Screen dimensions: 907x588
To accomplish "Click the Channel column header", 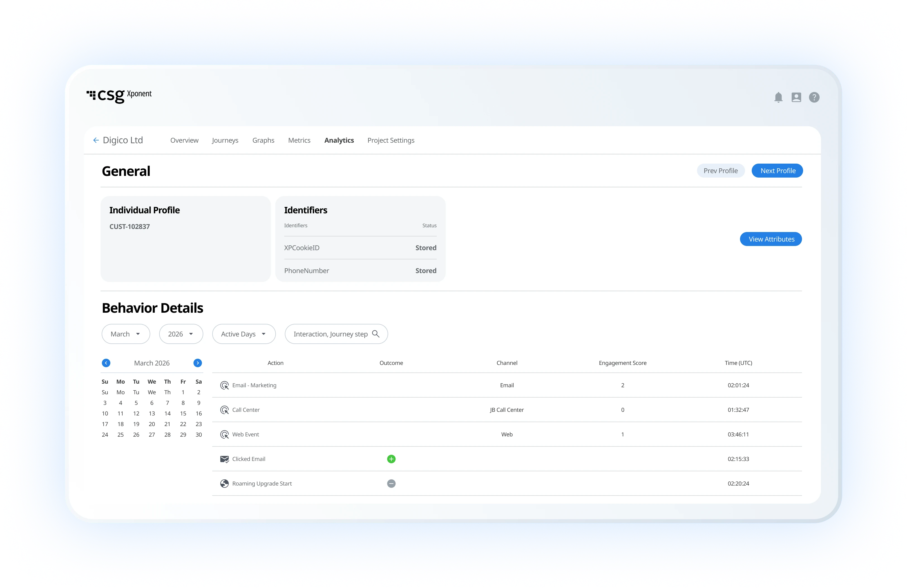I will pyautogui.click(x=507, y=363).
